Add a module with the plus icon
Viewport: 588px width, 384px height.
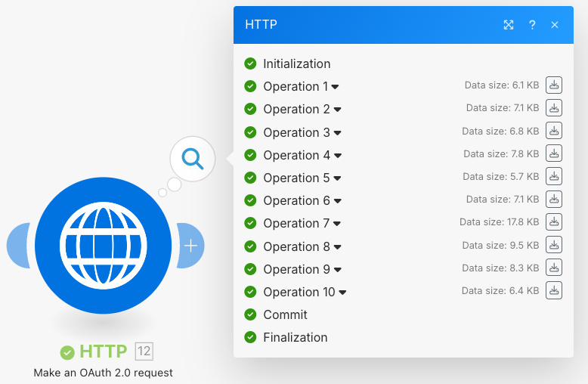pos(191,246)
